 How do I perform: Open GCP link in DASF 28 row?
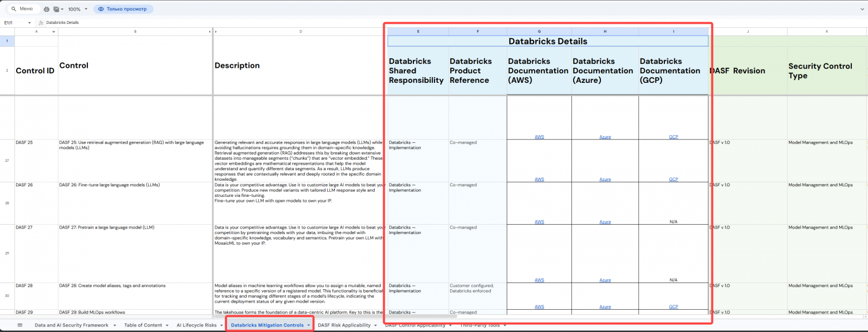point(673,306)
